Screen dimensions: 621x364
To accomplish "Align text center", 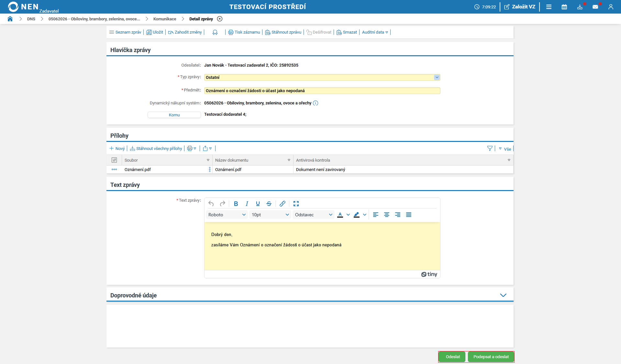I will [x=387, y=215].
